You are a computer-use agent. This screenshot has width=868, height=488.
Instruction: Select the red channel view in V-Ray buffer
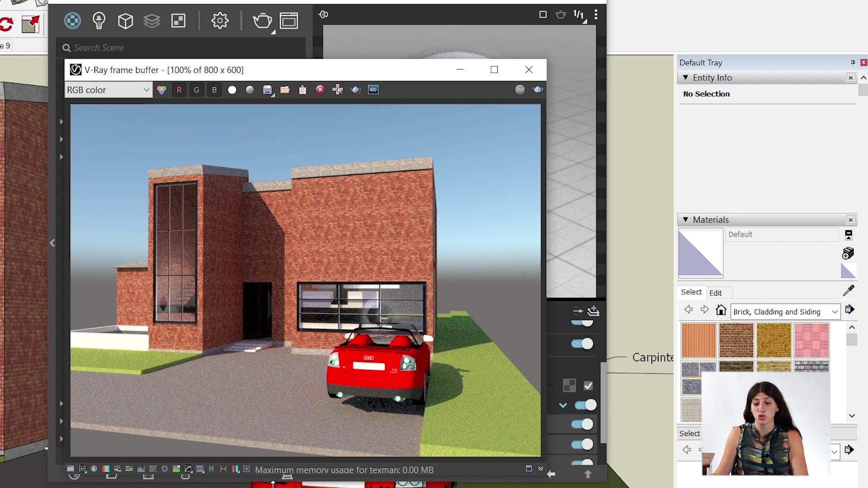point(179,89)
